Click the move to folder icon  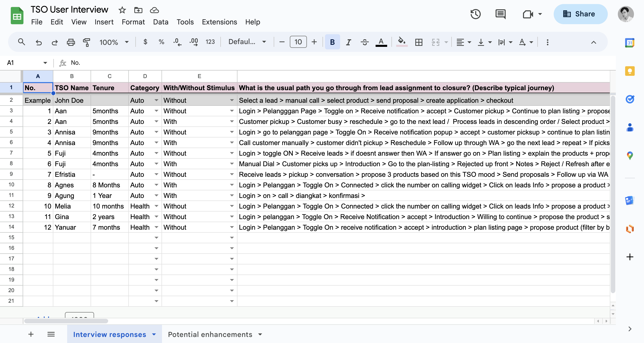pos(138,10)
